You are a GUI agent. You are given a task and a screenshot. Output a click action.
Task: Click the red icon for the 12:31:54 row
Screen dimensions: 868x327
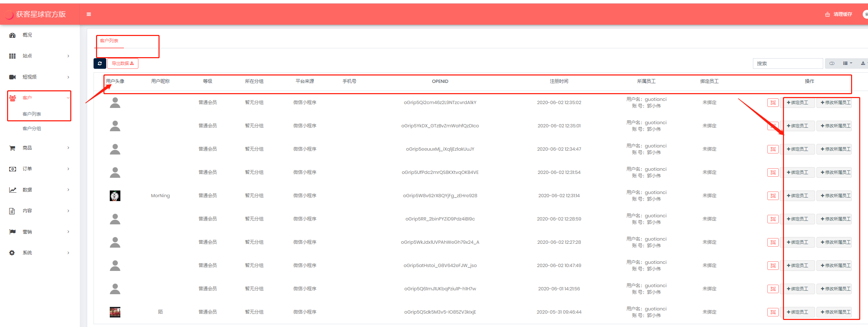click(773, 172)
